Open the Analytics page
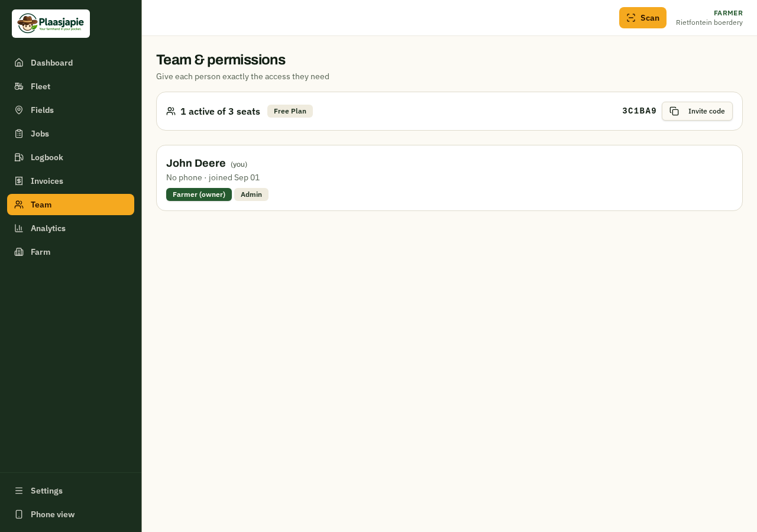 click(70, 228)
